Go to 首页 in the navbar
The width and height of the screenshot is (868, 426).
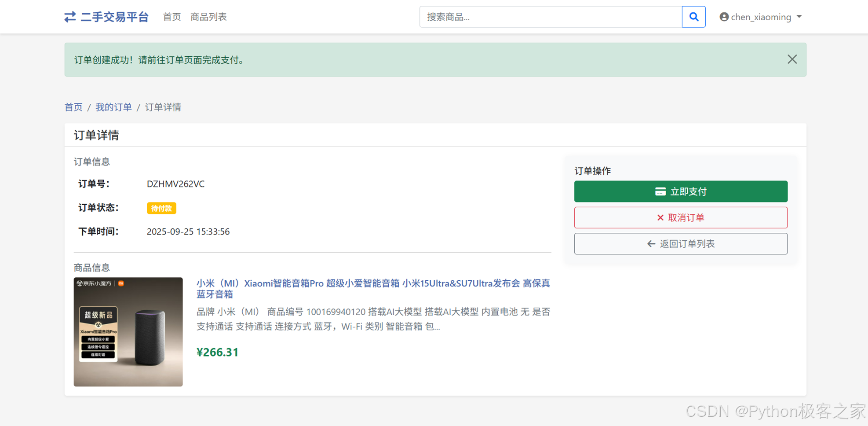(172, 17)
